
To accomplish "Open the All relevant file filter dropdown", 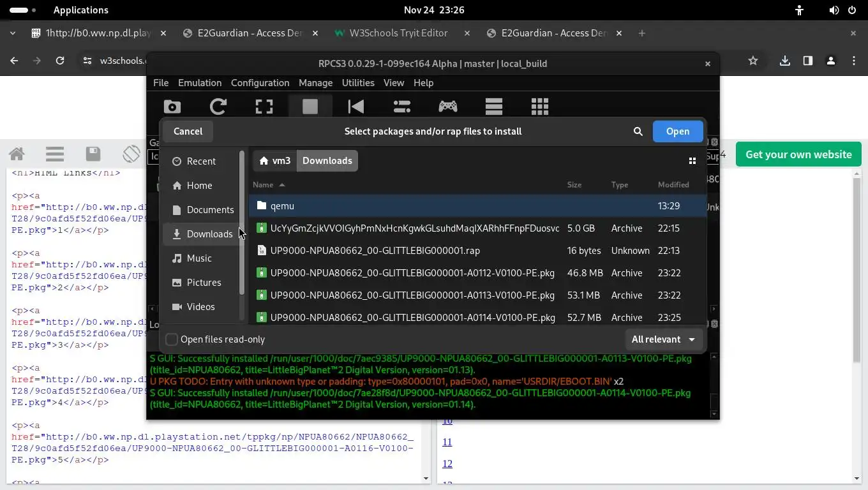I will pyautogui.click(x=664, y=339).
